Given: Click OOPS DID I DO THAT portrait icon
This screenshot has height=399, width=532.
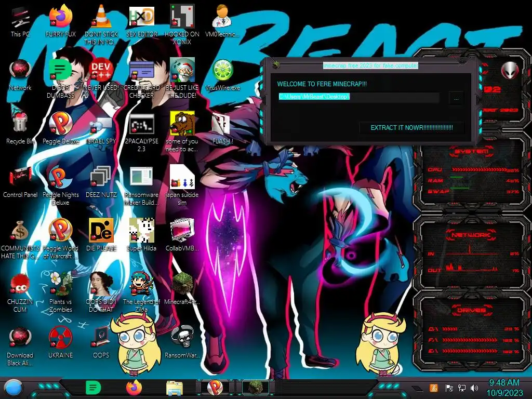Looking at the screenshot, I should (x=101, y=293).
